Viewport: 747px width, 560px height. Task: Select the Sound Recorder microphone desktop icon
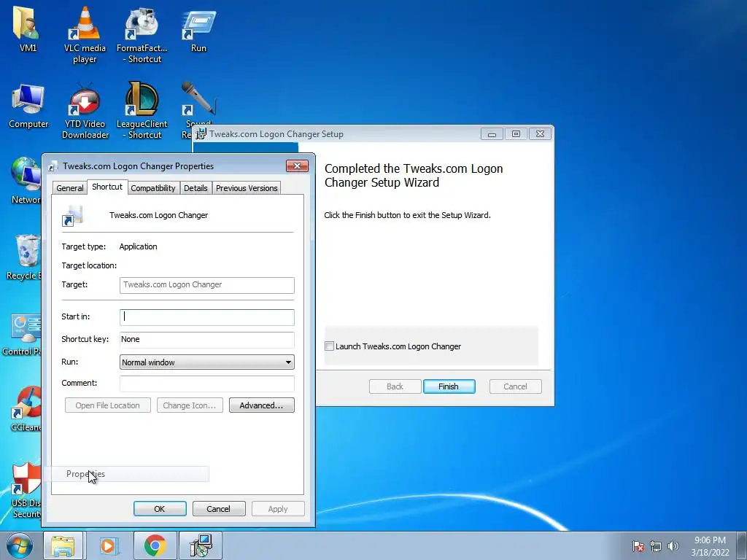198,100
